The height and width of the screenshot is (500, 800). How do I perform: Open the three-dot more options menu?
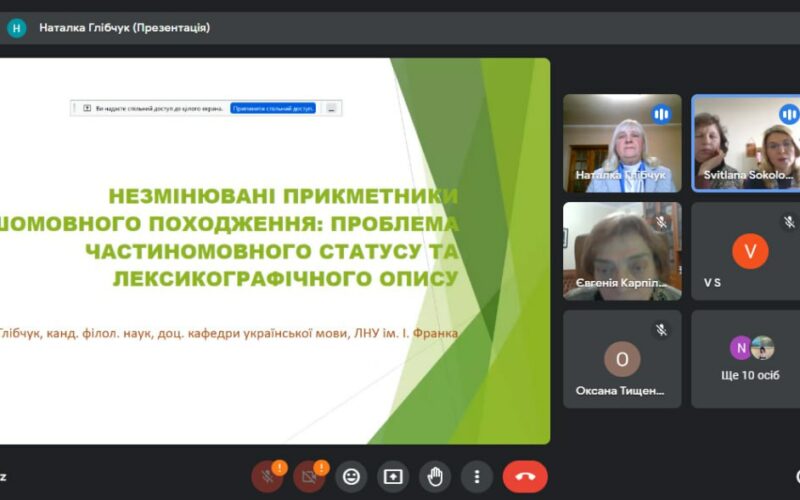coord(477,476)
